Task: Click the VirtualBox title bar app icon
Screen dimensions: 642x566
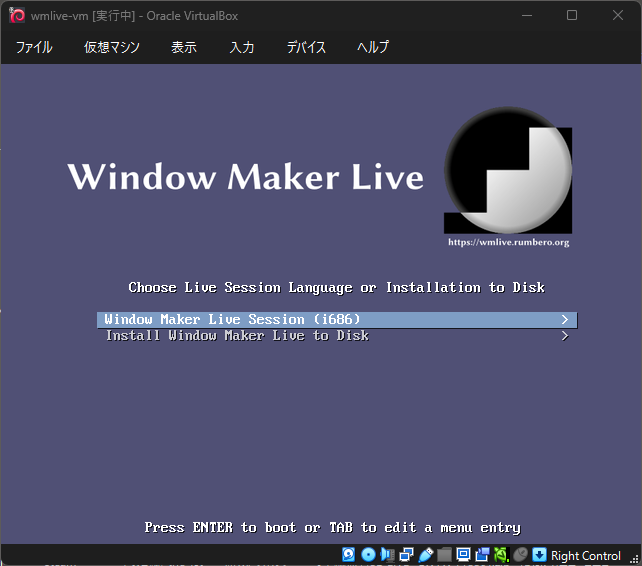Action: pos(17,16)
